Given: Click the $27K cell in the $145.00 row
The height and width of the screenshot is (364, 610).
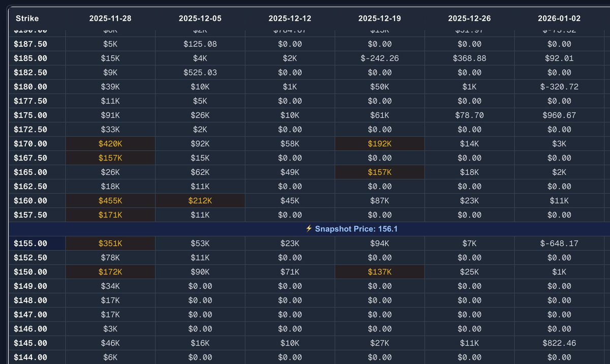Looking at the screenshot, I should pos(380,343).
